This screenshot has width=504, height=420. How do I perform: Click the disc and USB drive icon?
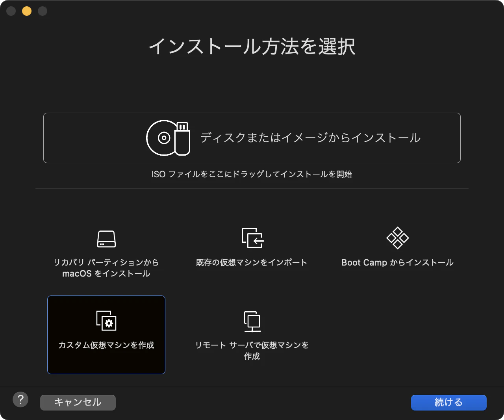coord(168,138)
